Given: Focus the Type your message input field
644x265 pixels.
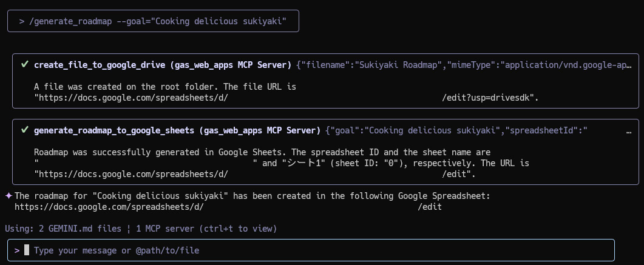Looking at the screenshot, I should point(311,250).
